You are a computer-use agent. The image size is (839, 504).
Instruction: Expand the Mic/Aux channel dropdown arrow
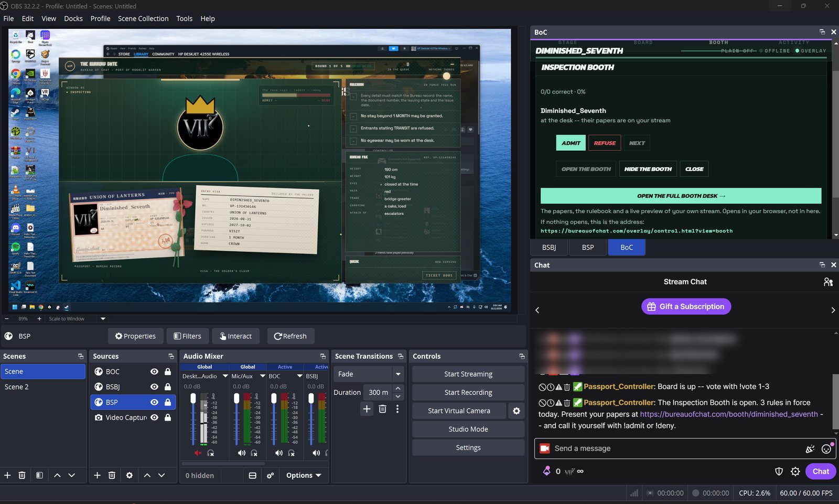(x=263, y=376)
